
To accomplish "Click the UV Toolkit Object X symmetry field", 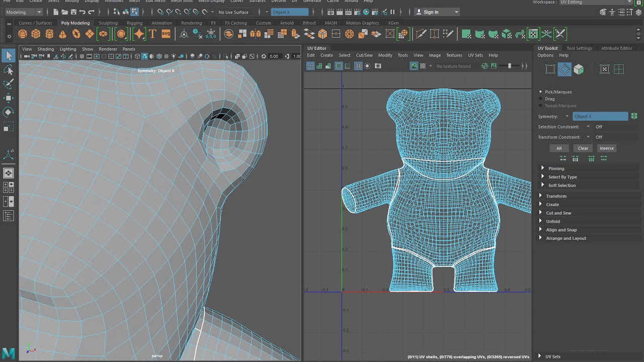I will [600, 117].
